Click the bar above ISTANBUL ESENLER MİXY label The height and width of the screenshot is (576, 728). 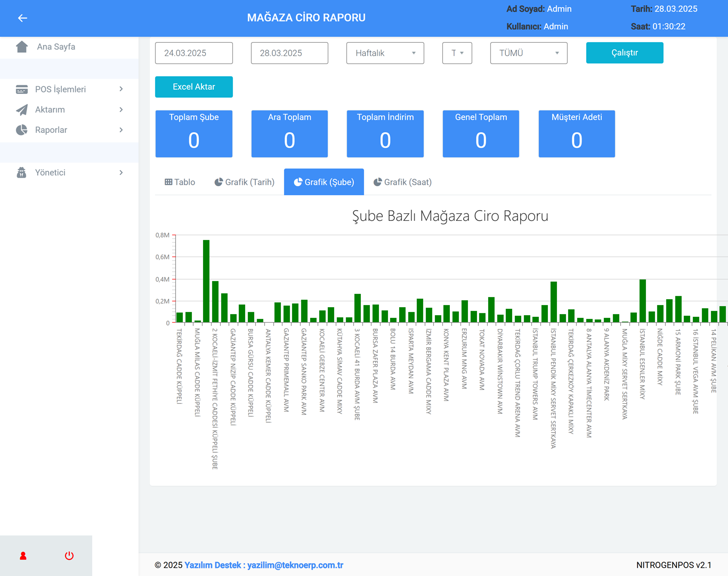643,301
